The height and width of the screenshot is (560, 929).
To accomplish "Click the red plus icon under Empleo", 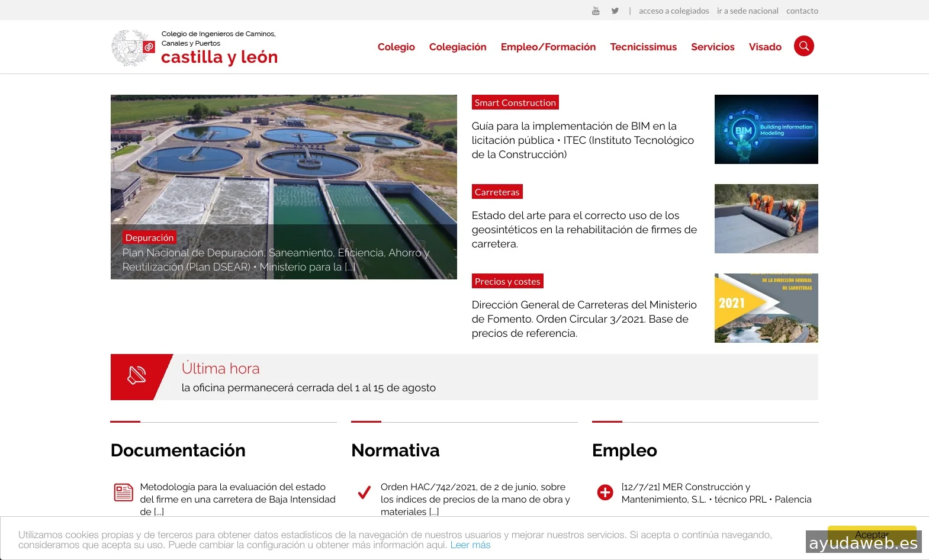I will tap(605, 492).
